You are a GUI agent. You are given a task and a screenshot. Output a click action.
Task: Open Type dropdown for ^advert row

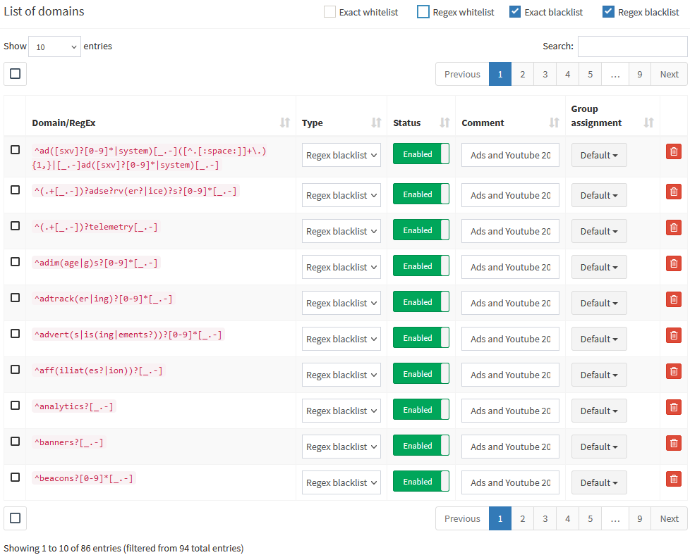341,338
